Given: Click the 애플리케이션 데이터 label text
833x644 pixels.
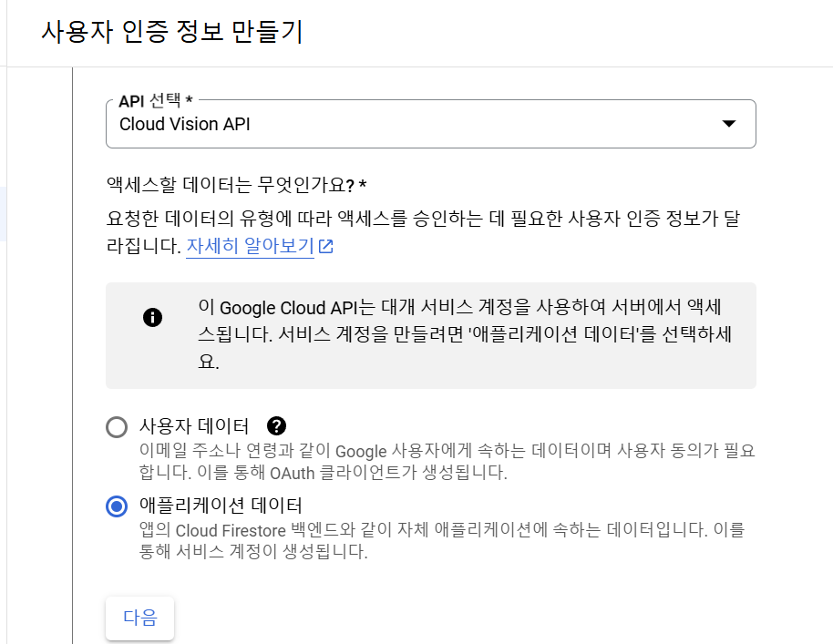Looking at the screenshot, I should tap(221, 505).
